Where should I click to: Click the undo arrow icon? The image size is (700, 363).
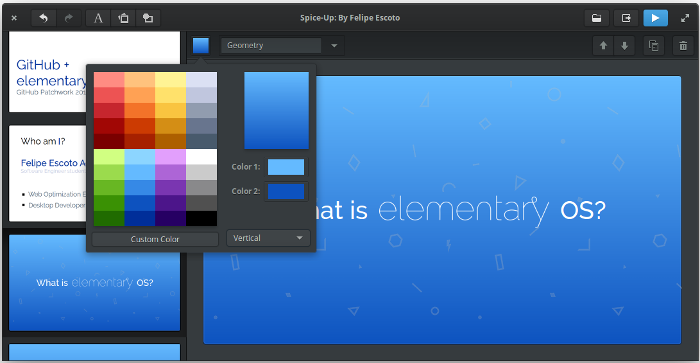43,18
